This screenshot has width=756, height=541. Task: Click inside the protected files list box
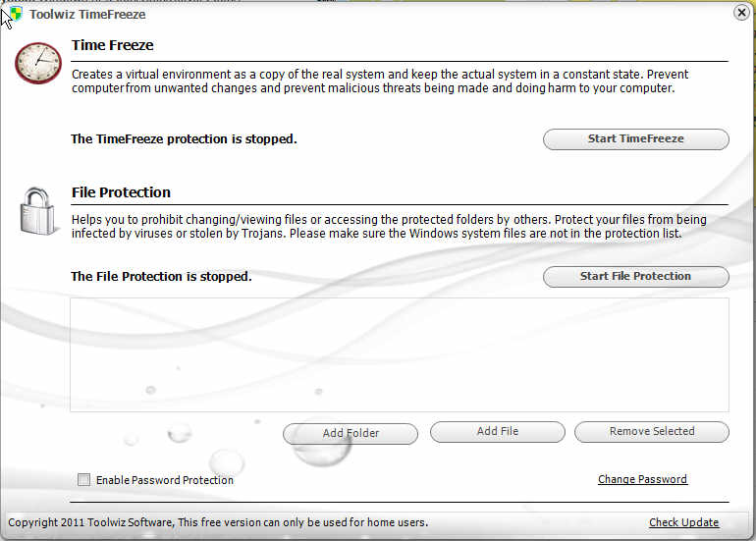(x=400, y=354)
